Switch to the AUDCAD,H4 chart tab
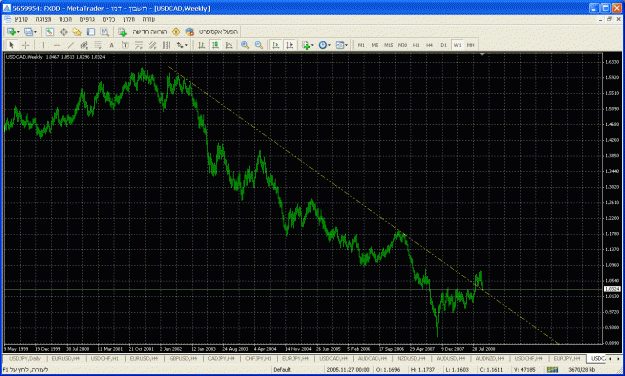The height and width of the screenshot is (376, 625). pyautogui.click(x=372, y=359)
